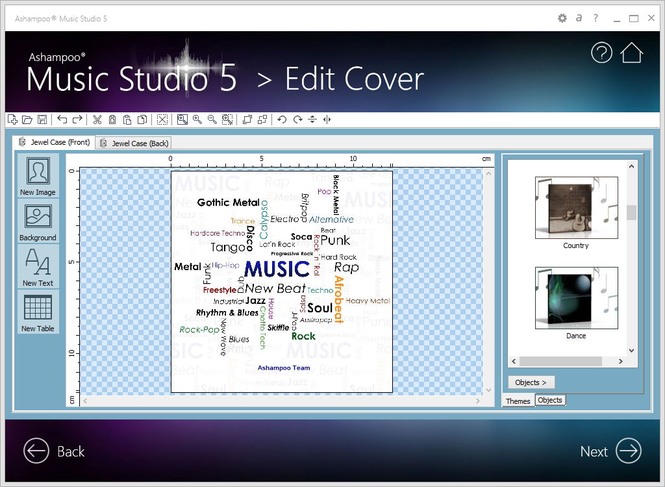The width and height of the screenshot is (665, 487).
Task: Click canvas vertical scroll down arrow
Action: pos(489,390)
